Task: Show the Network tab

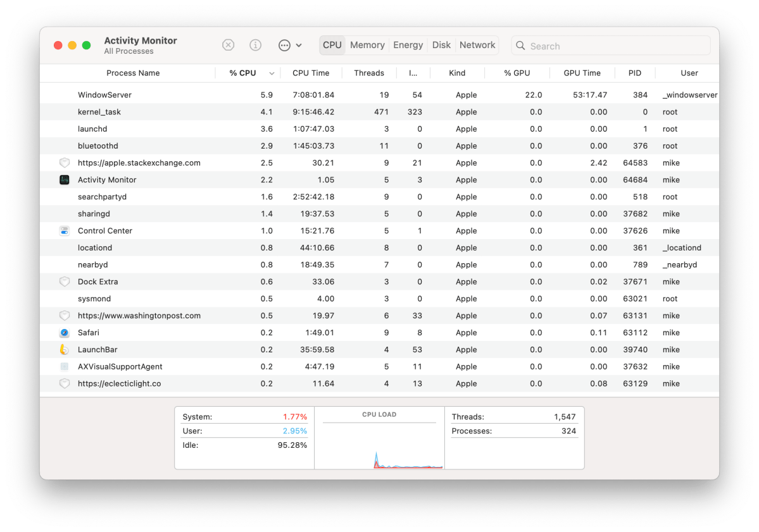Action: [x=477, y=45]
